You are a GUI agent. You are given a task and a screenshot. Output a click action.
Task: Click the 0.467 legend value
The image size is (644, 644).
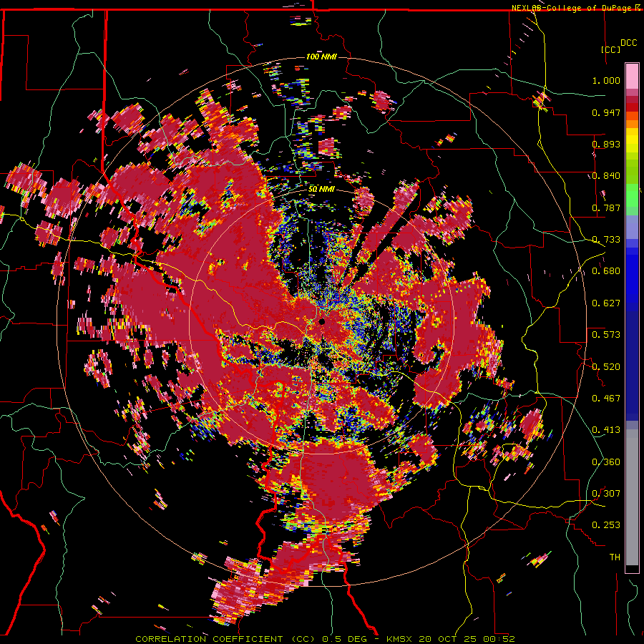(606, 399)
